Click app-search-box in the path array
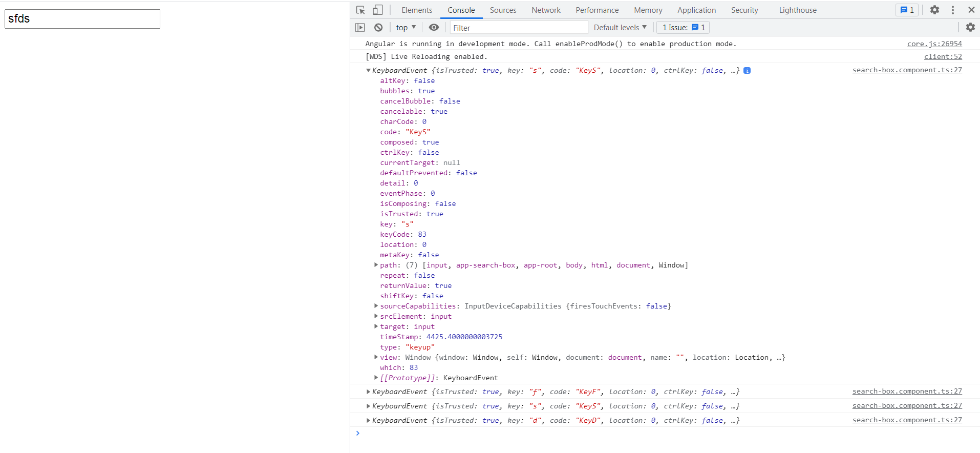This screenshot has width=980, height=453. (x=486, y=265)
